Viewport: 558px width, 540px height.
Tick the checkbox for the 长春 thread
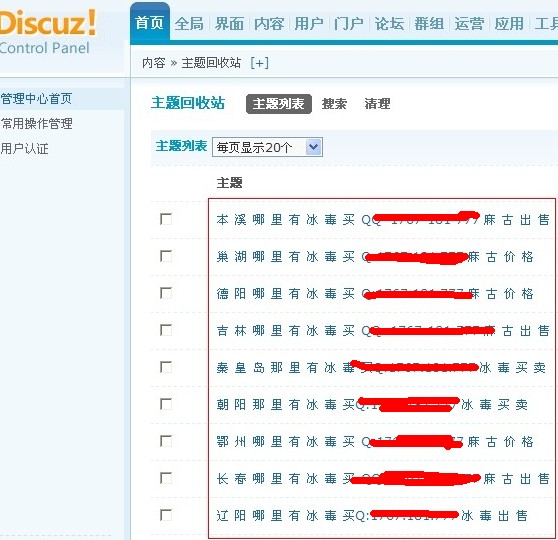tap(166, 478)
